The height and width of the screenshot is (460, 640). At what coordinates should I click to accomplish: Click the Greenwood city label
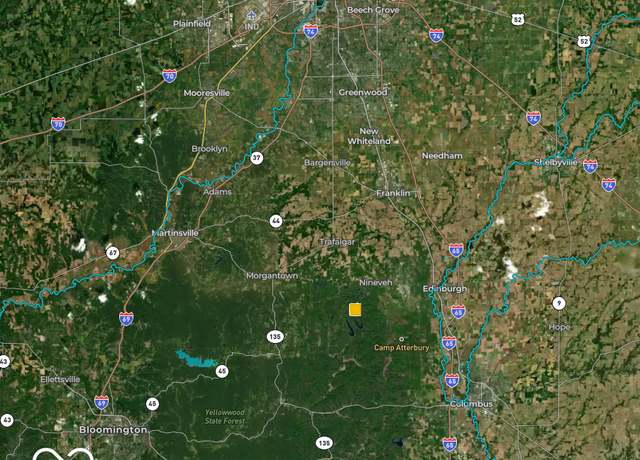pos(362,92)
